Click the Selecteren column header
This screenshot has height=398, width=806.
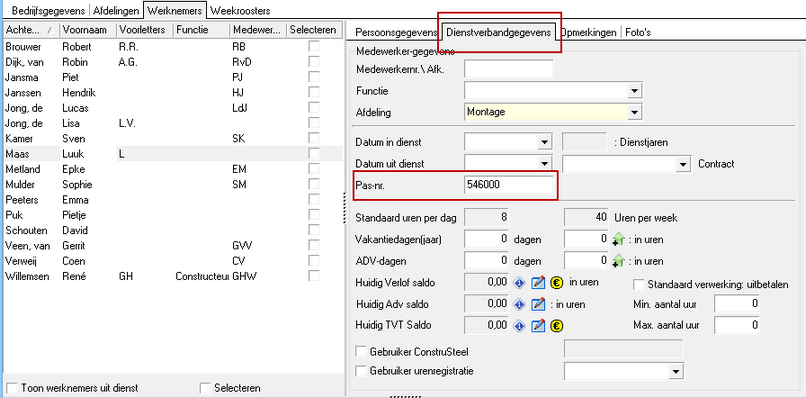point(314,30)
